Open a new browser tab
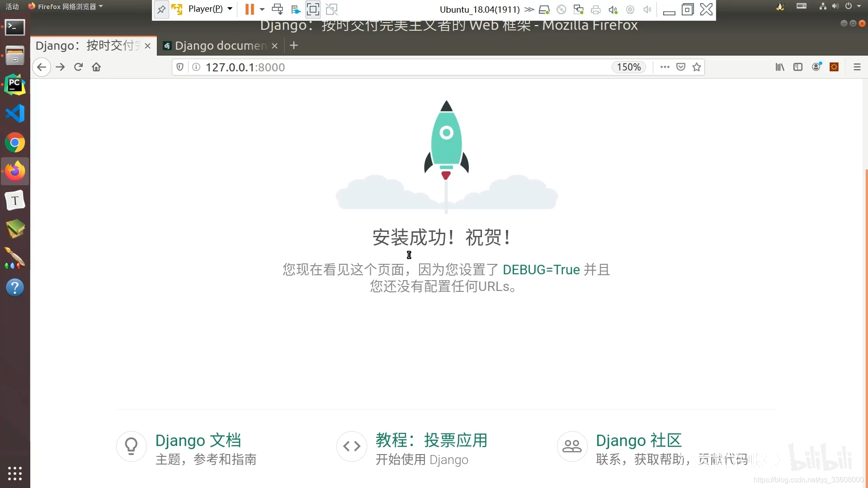This screenshot has height=488, width=868. (294, 46)
